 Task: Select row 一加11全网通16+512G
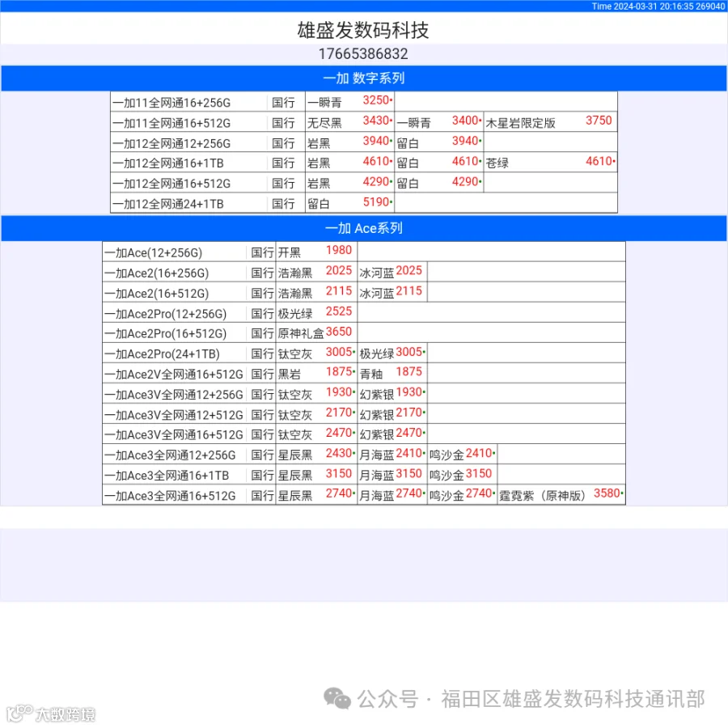click(x=364, y=122)
